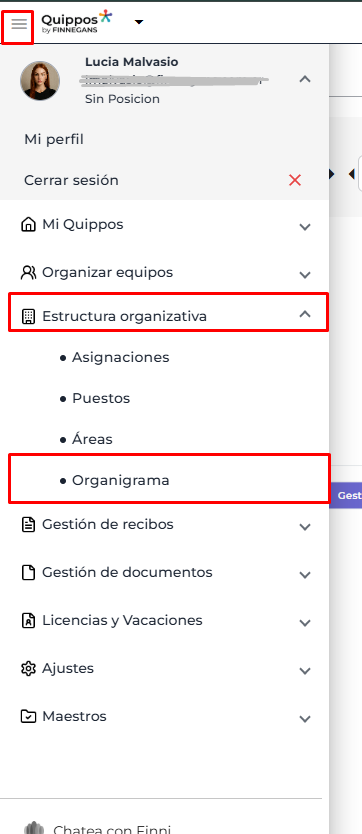This screenshot has width=362, height=834.
Task: Collapse Estructura organizativa chevron
Action: tap(305, 314)
